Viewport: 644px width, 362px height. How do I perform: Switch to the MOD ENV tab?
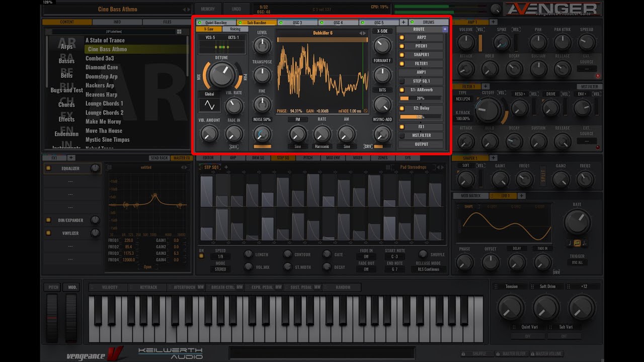coord(333,158)
